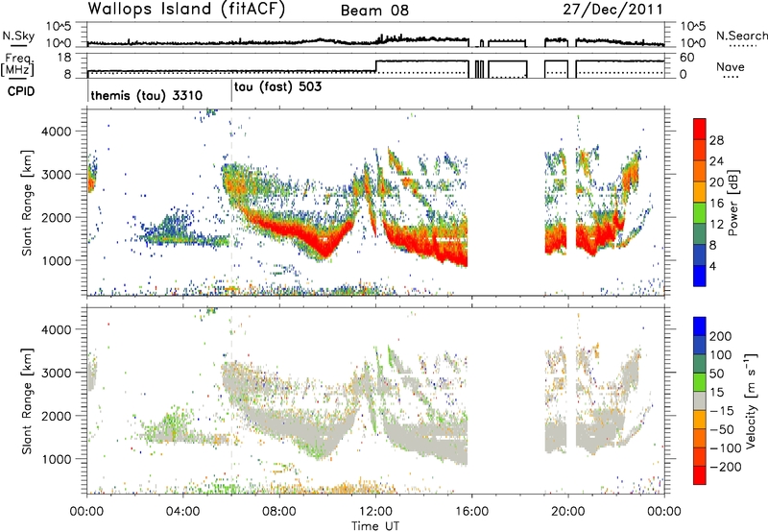Click the 'Power [dB]' colorbar label
Viewport: 768px width, 532px height.
pos(733,203)
